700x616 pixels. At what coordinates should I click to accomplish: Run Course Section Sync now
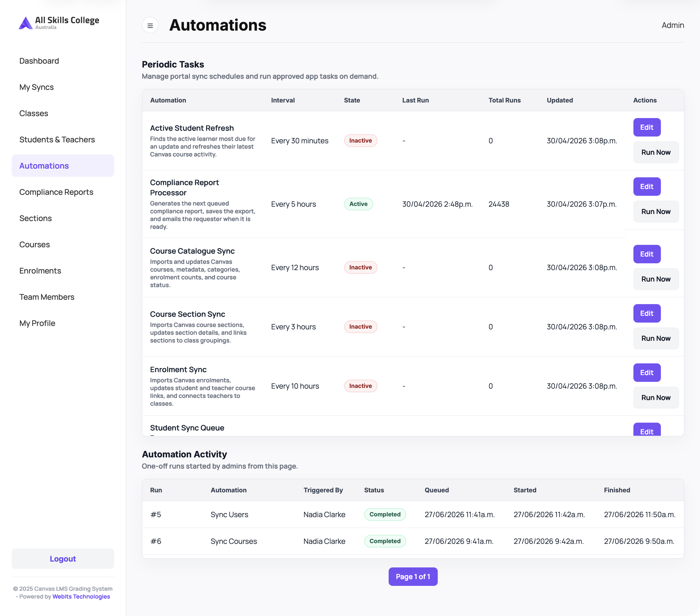coord(656,338)
